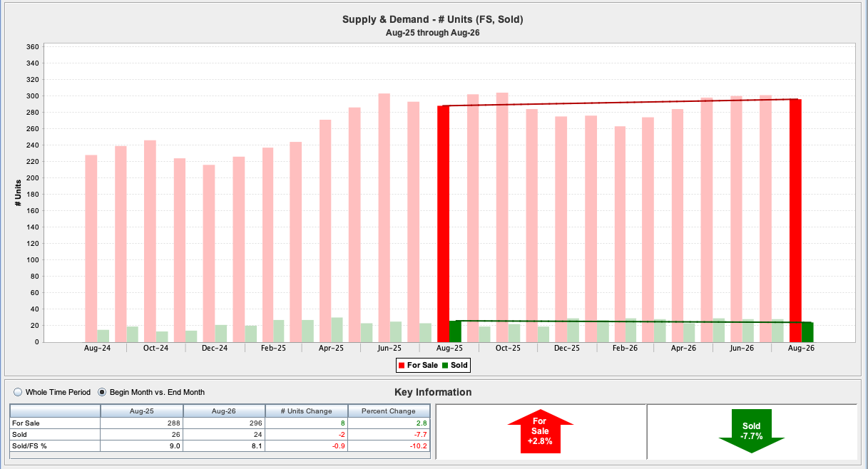868x469 pixels.
Task: Click the Aug-25 table column header
Action: (x=142, y=411)
